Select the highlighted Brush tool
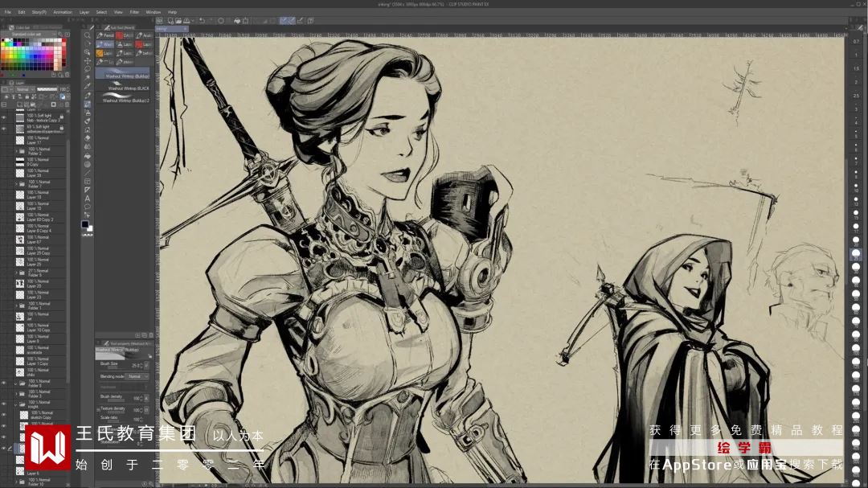The image size is (868, 488). tap(88, 105)
